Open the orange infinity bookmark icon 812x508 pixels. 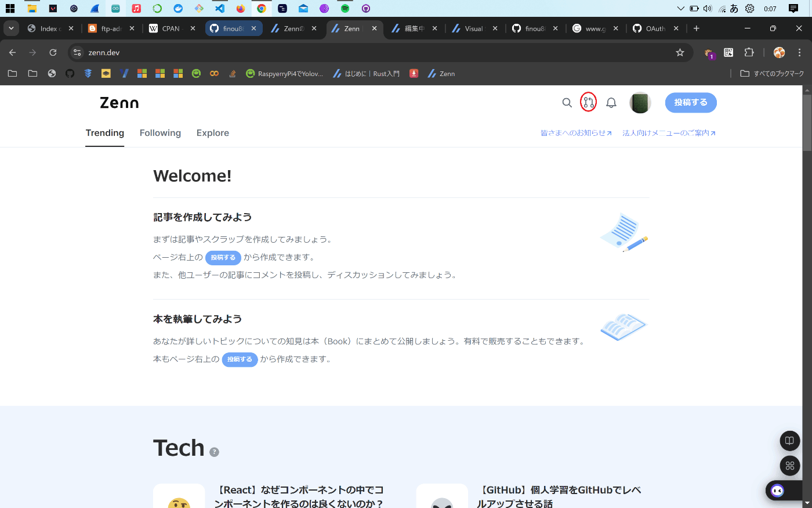click(214, 74)
